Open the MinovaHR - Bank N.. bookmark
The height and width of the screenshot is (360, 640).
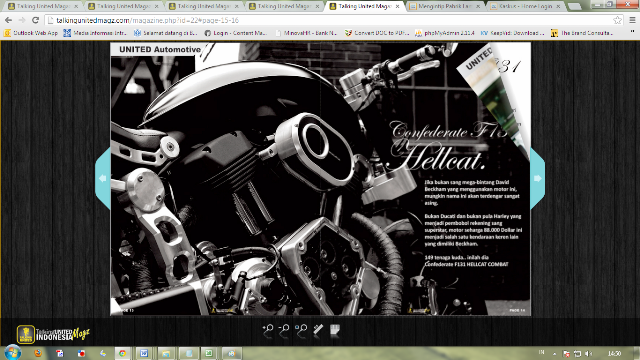306,33
